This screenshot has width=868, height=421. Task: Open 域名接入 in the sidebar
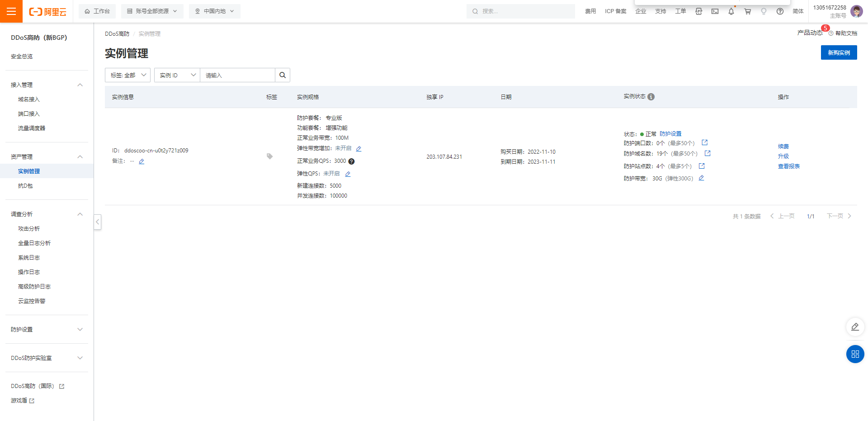[29, 99]
